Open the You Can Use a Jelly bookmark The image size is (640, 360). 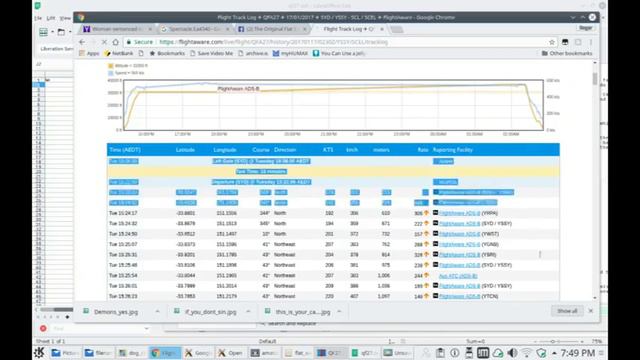point(339,53)
